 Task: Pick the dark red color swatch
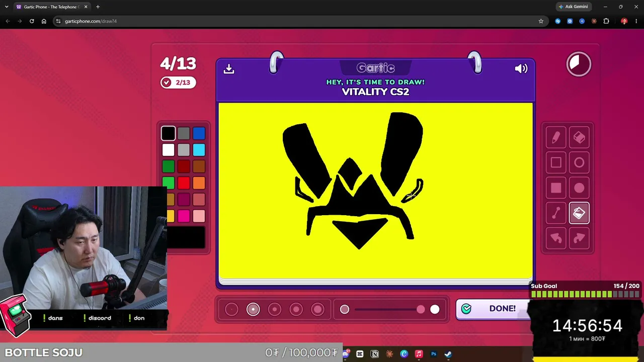point(184,166)
